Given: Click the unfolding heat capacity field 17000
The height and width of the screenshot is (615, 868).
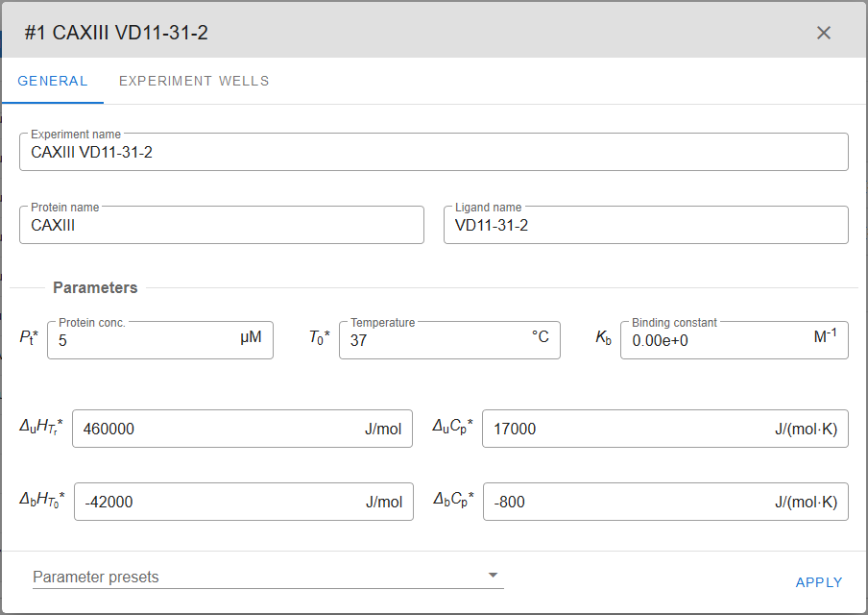Looking at the screenshot, I should pos(624,430).
